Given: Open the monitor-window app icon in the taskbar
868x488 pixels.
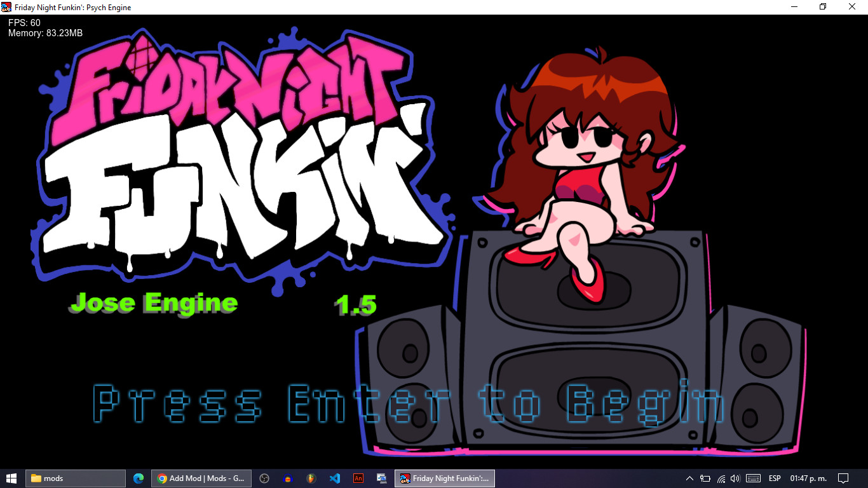Looking at the screenshot, I should pos(382,478).
